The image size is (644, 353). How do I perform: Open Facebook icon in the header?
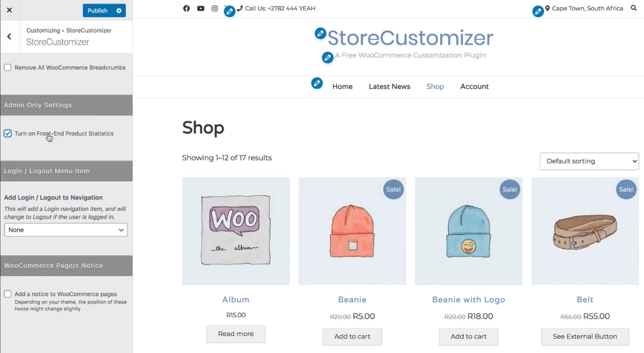pyautogui.click(x=186, y=8)
